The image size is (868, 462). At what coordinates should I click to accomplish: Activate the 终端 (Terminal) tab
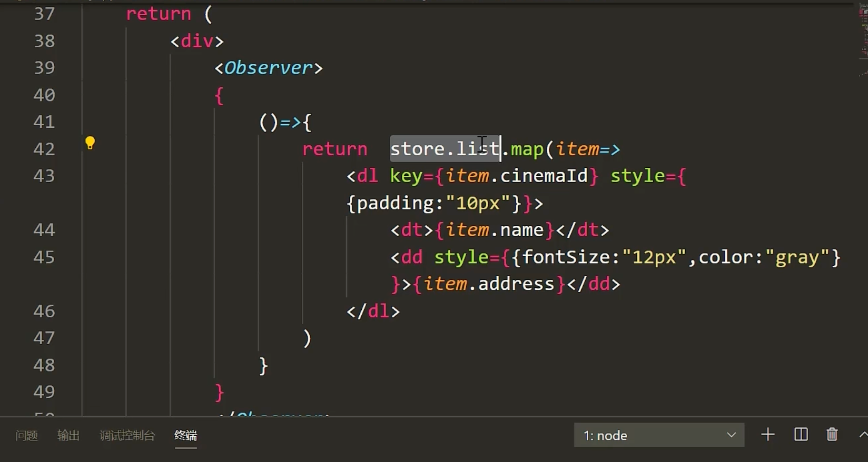pos(185,436)
